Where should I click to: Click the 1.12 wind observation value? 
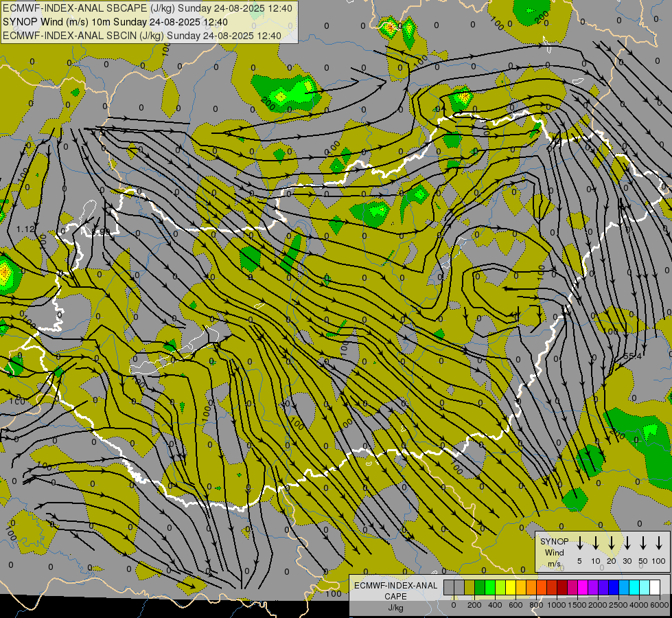tap(25, 229)
